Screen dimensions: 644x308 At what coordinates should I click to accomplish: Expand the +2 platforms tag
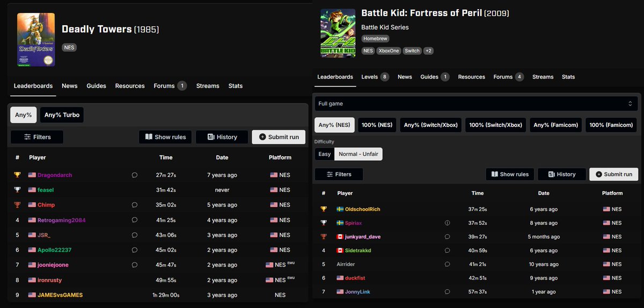[428, 51]
